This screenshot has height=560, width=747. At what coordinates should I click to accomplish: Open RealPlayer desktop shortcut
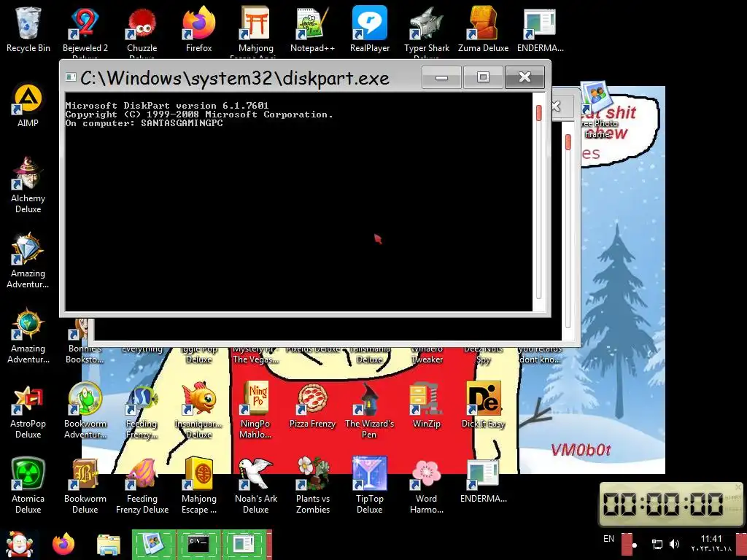point(370,29)
